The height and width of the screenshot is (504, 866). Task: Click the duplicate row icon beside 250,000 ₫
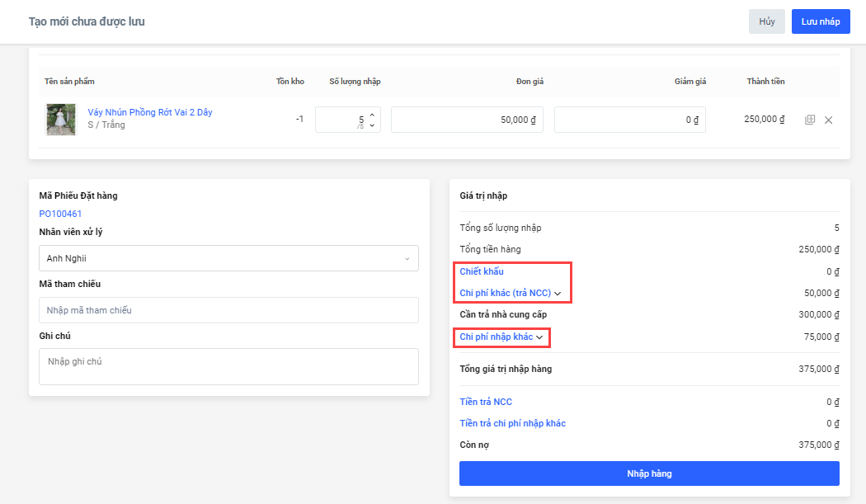pos(810,120)
